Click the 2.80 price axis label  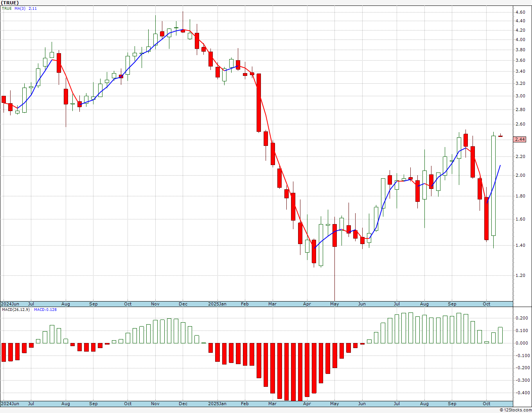pos(520,110)
